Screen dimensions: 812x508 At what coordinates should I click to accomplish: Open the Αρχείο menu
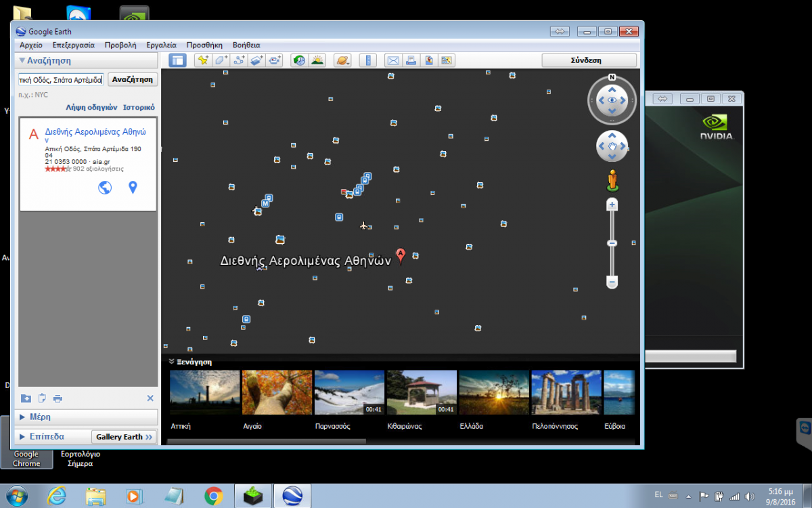pos(31,45)
